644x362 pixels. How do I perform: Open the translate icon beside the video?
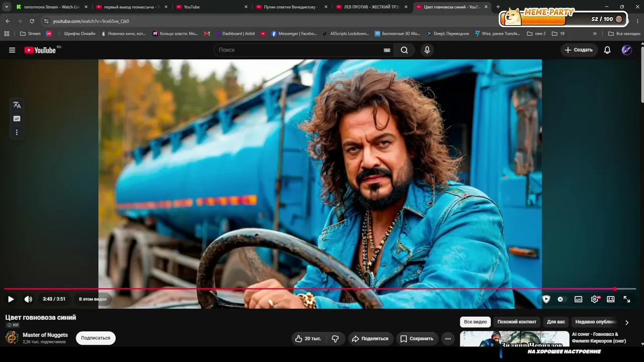[x=17, y=105]
